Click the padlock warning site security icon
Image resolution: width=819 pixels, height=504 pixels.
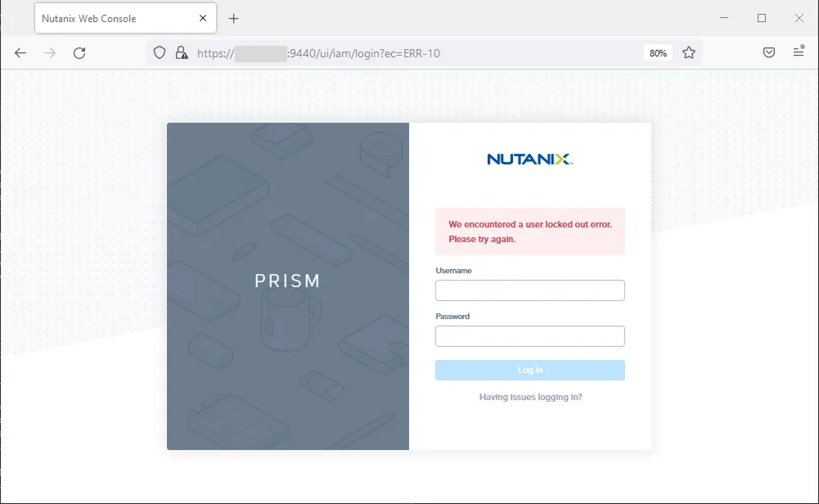(x=182, y=52)
